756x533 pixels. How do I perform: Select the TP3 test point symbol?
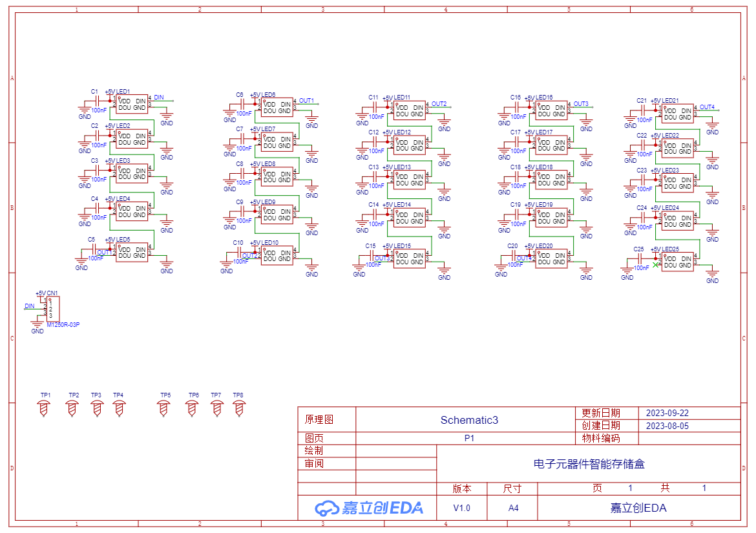tap(97, 409)
